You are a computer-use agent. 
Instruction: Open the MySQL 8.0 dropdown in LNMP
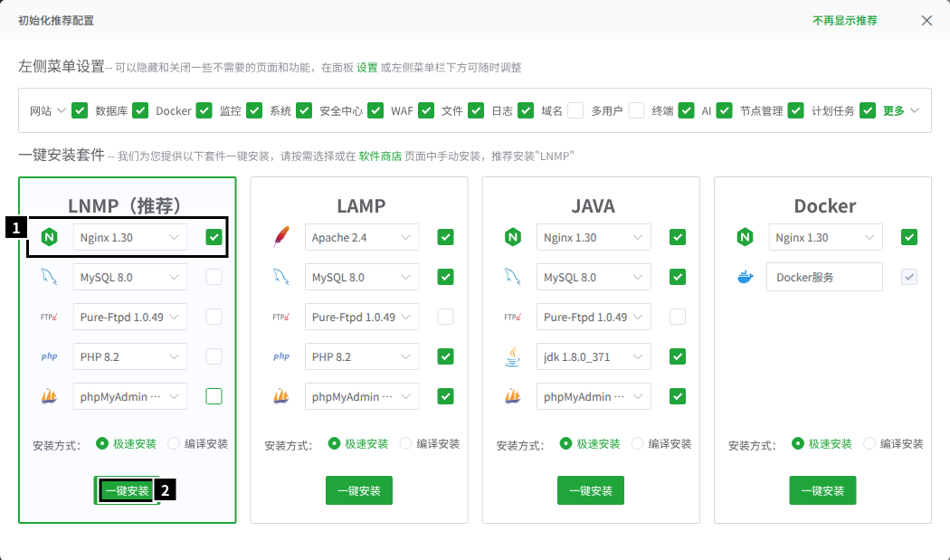click(130, 277)
